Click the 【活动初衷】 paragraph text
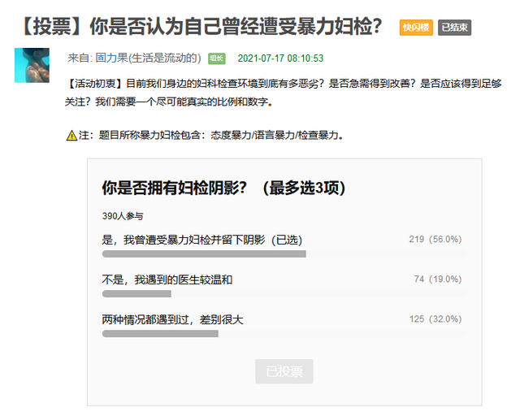520x420 pixels. [x=284, y=93]
